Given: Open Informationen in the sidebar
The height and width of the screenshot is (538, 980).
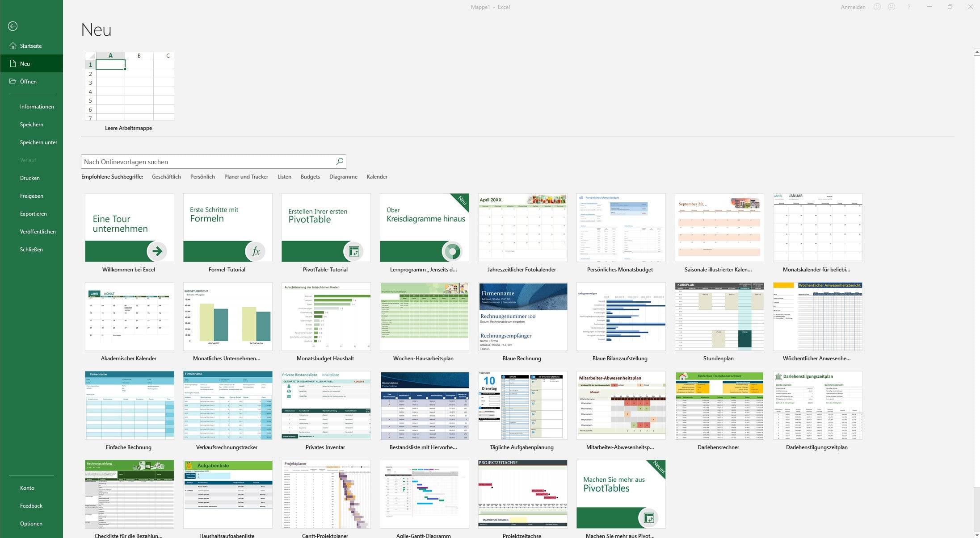Looking at the screenshot, I should (37, 107).
